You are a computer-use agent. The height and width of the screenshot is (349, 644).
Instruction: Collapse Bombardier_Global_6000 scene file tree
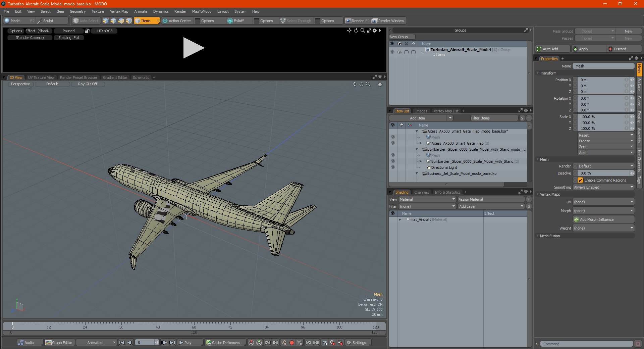417,149
